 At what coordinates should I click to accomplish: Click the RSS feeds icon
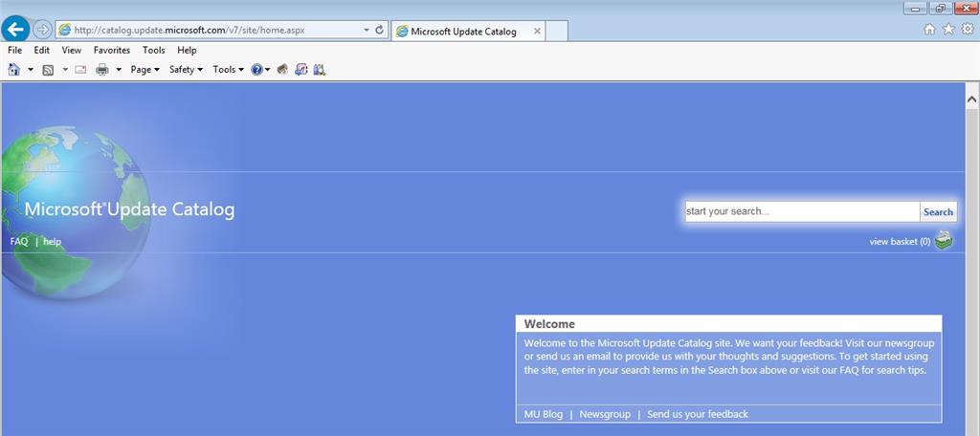click(48, 70)
